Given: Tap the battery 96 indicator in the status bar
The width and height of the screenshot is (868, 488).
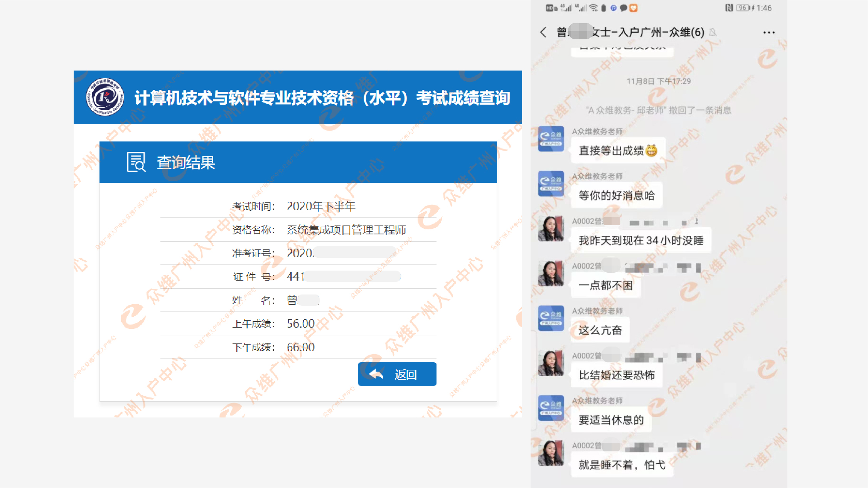Looking at the screenshot, I should (x=743, y=8).
